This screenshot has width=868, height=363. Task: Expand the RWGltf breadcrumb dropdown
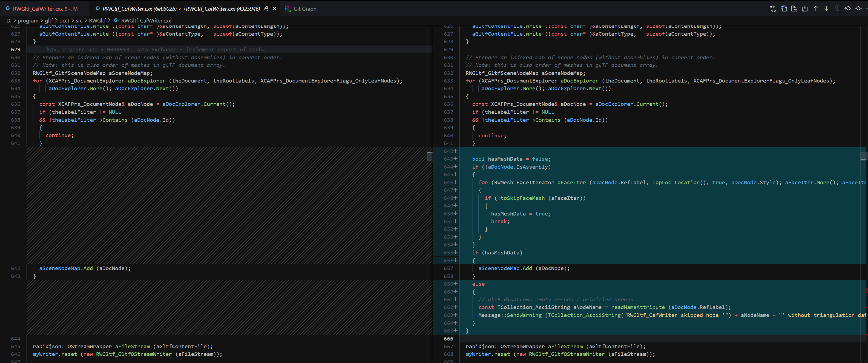click(x=97, y=21)
